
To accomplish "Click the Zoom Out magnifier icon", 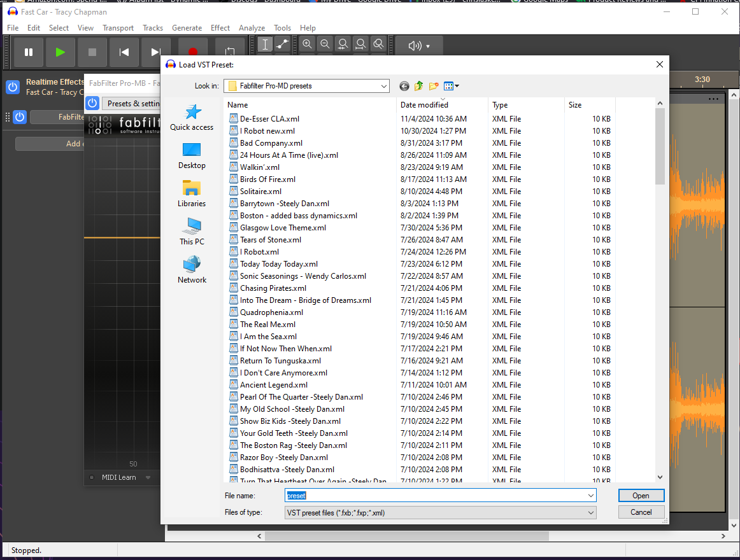I will [x=325, y=45].
